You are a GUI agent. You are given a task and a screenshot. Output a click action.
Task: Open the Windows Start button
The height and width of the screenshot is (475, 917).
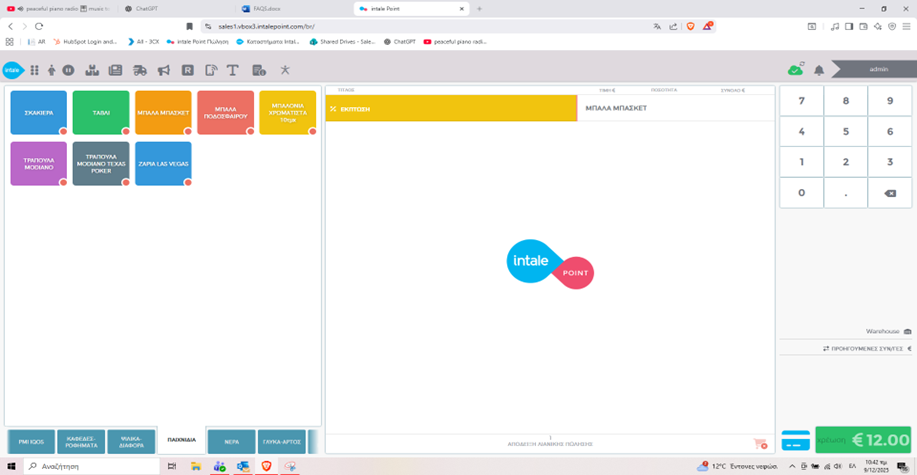[11, 466]
